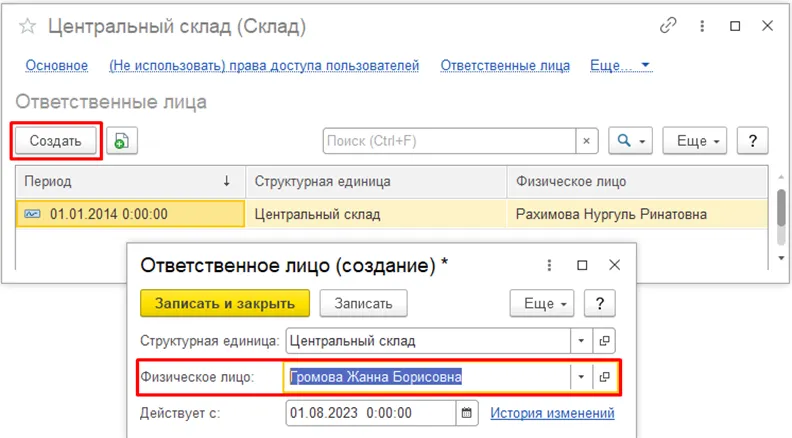Open three-dot menu of Ответственное лицо dialog
This screenshot has width=792, height=438.
(x=549, y=265)
